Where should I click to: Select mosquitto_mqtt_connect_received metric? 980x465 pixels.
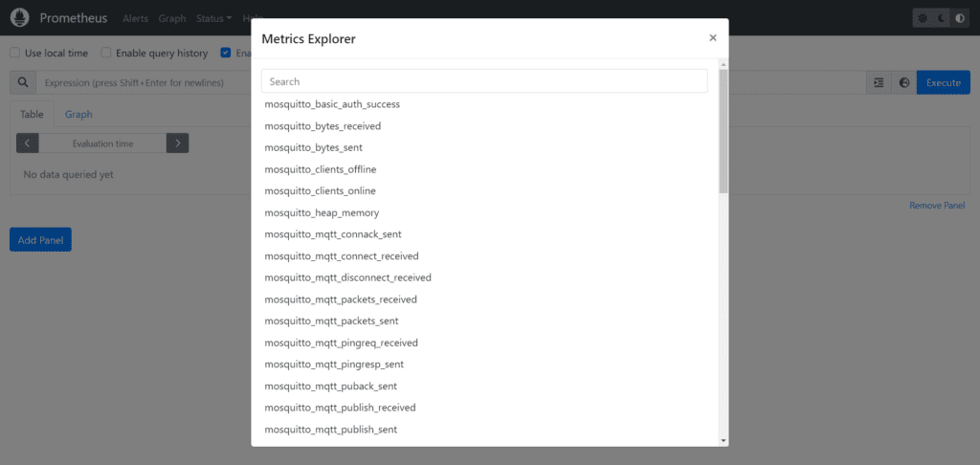tap(342, 256)
